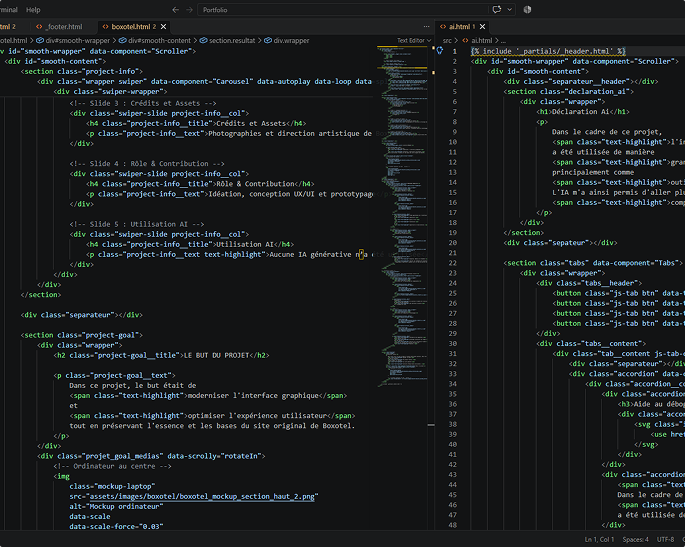Click line number 22 in the ai.html gutter
Image resolution: width=685 pixels, height=547 pixels.
(x=452, y=263)
